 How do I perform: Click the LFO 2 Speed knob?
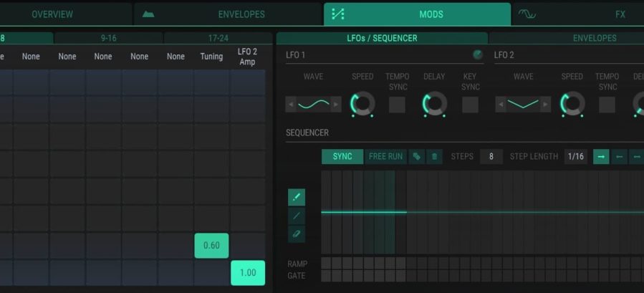(572, 104)
